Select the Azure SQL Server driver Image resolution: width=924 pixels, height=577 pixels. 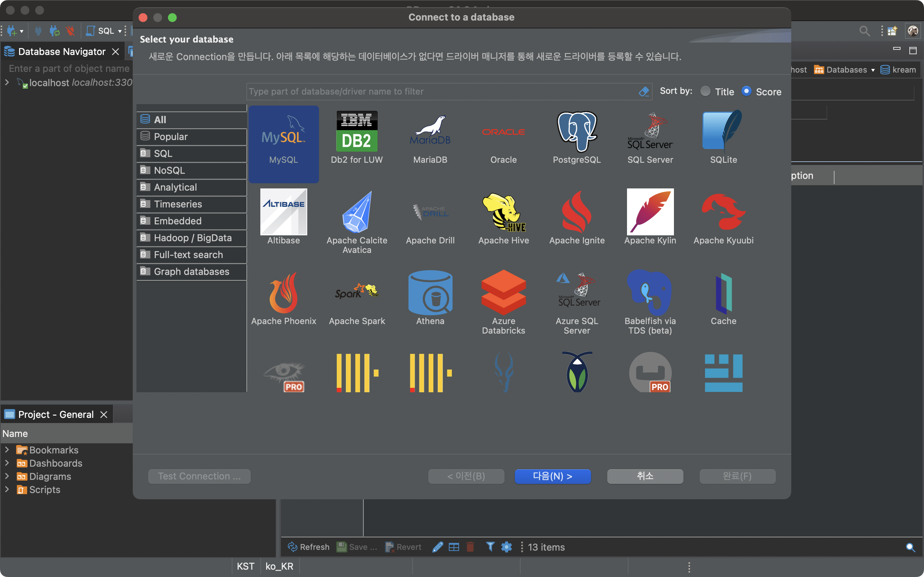click(x=577, y=302)
